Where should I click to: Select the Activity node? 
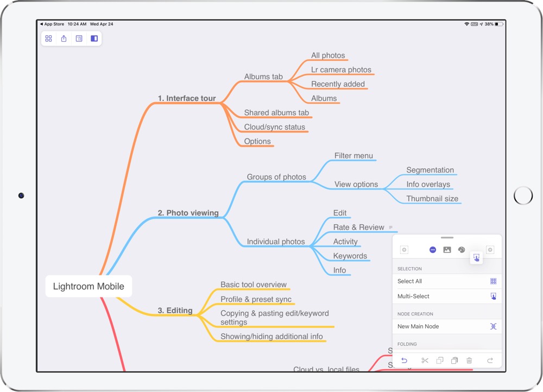[345, 242]
